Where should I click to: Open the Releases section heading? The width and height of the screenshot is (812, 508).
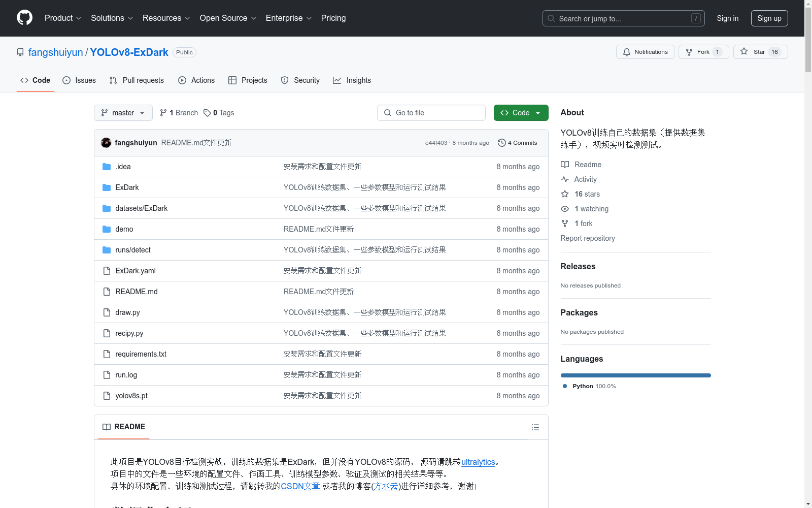(x=578, y=266)
